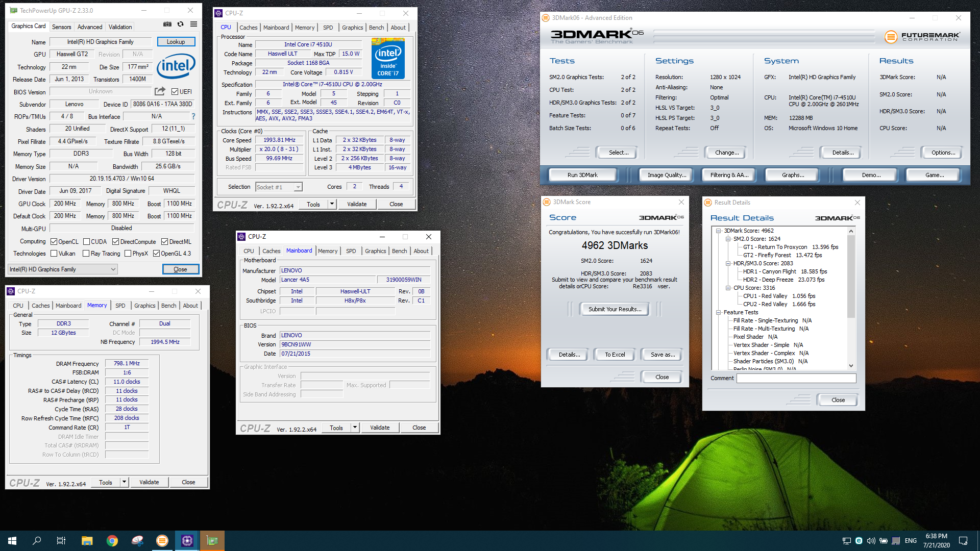
Task: Click the network tray icon
Action: (846, 541)
